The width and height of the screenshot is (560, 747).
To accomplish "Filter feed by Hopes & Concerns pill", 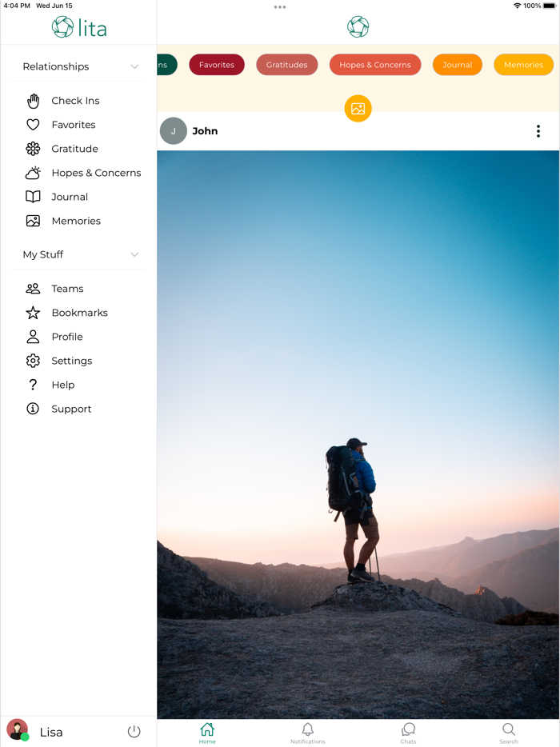I will tap(375, 65).
